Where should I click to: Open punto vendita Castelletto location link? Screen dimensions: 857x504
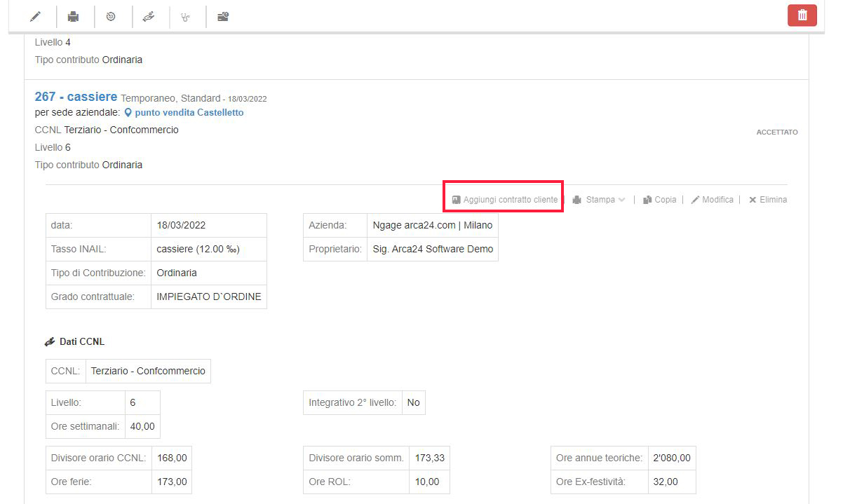pyautogui.click(x=189, y=112)
